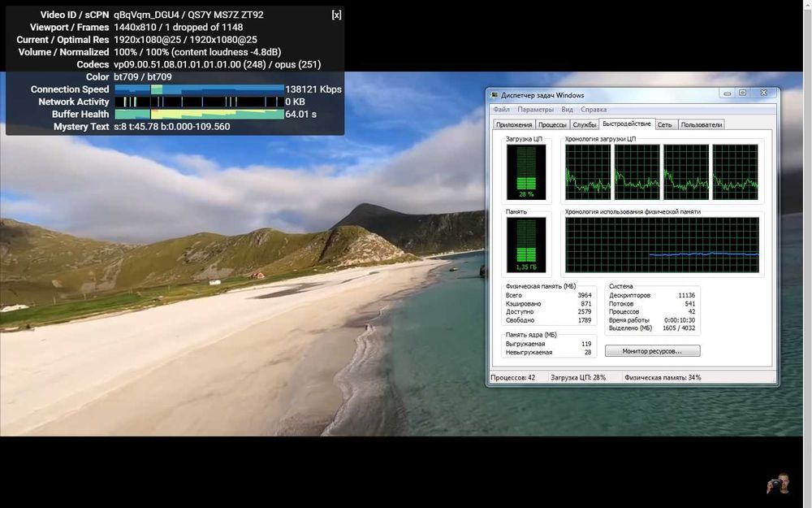Switch to the Процессы tab
The image size is (812, 508).
tap(552, 124)
